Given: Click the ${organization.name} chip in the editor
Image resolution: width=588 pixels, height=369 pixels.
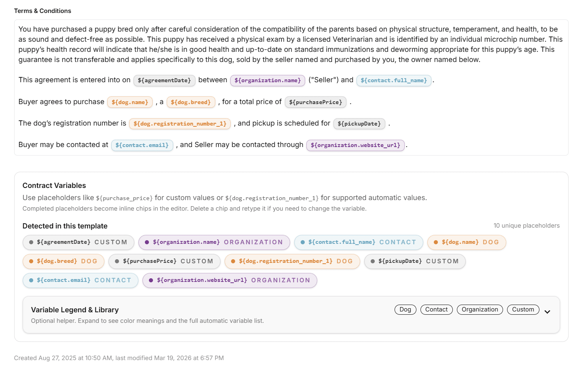Looking at the screenshot, I should pos(267,80).
